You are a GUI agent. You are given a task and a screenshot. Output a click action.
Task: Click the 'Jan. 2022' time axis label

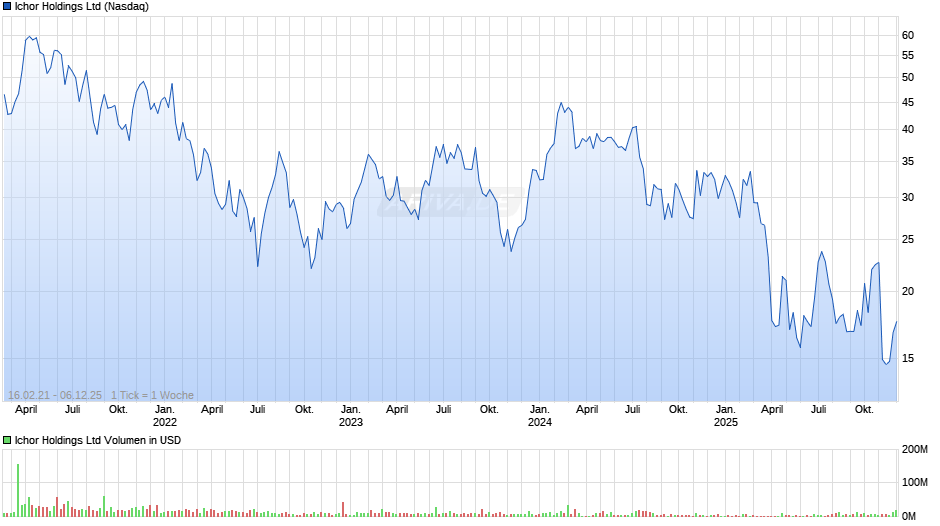(165, 416)
